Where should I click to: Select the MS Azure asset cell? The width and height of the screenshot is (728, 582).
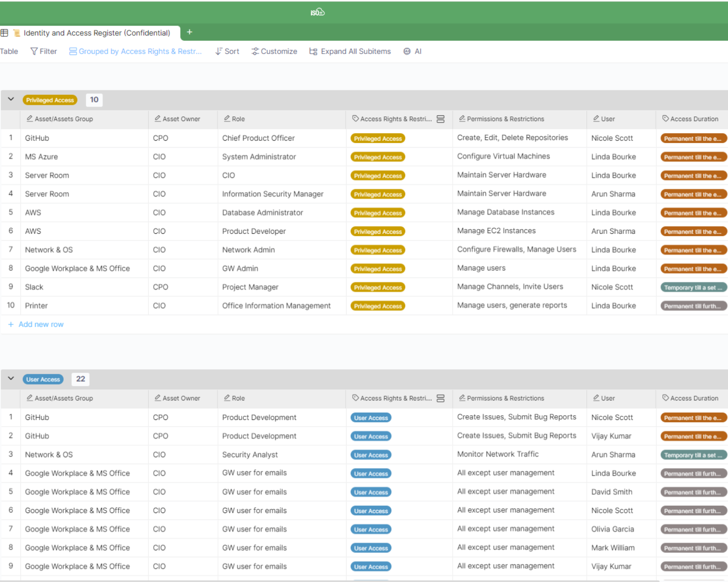tap(41, 157)
